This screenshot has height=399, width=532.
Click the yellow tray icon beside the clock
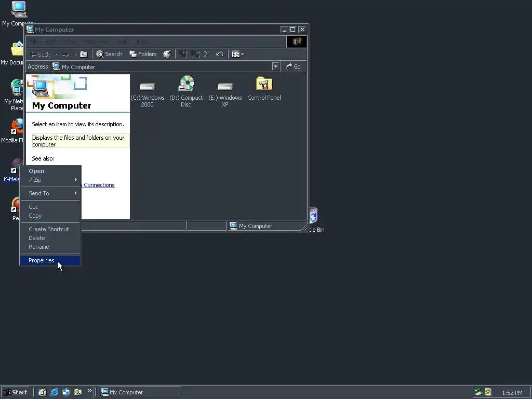(x=488, y=392)
